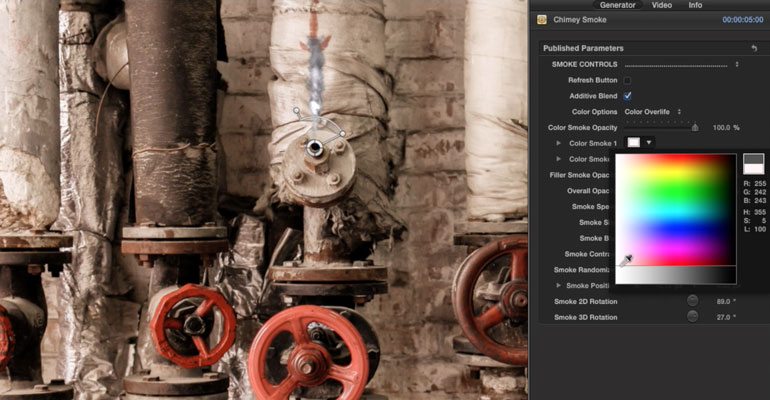Screen dimensions: 770x400
Task: Click the R: 255 value readout
Action: (x=755, y=184)
